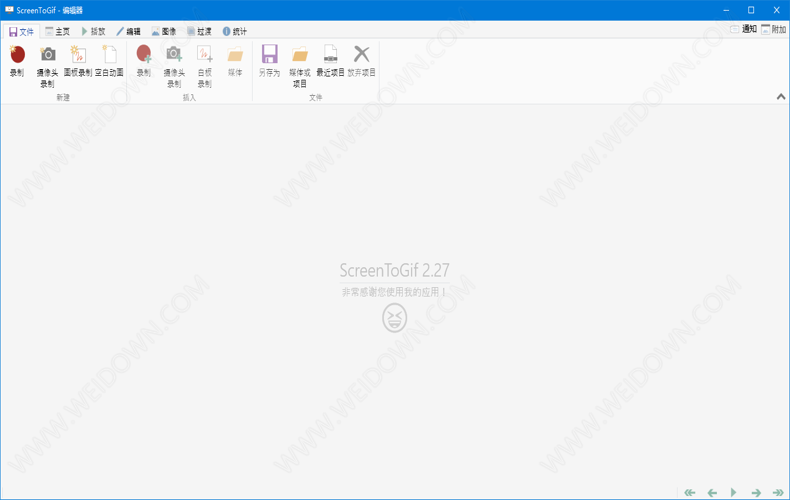Click the ScreenToGif title bar app icon
The image size is (790, 500).
(x=9, y=10)
